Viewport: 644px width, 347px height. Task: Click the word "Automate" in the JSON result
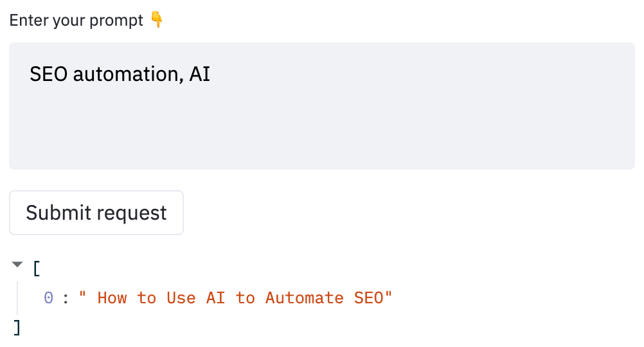click(305, 298)
